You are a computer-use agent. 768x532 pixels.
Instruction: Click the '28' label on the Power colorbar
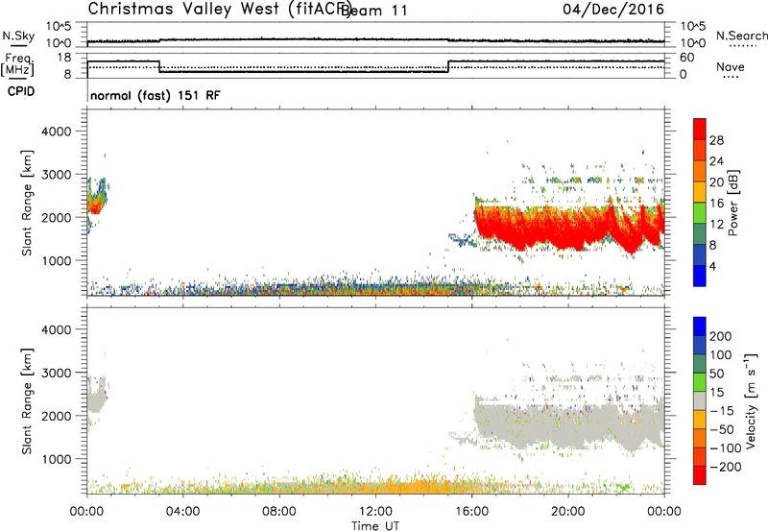716,140
